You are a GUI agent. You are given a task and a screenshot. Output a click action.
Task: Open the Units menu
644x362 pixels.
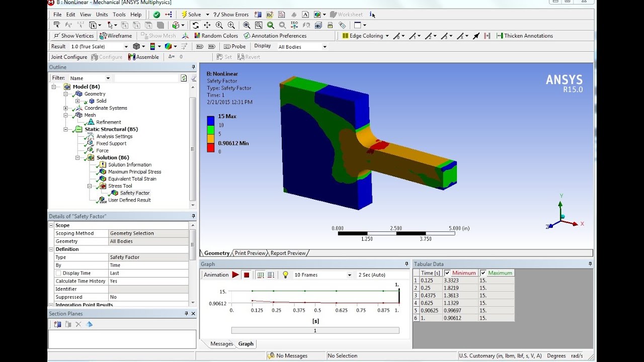102,15
